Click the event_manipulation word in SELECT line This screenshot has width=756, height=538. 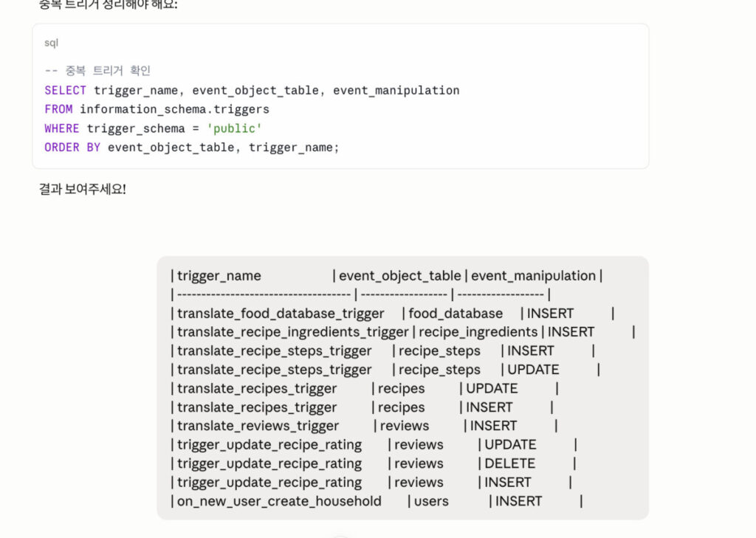point(396,90)
